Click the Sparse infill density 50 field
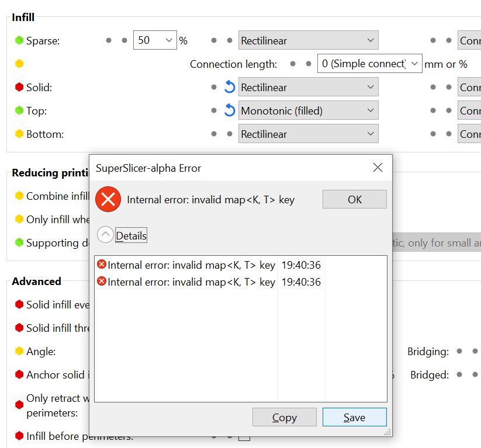 tap(155, 40)
